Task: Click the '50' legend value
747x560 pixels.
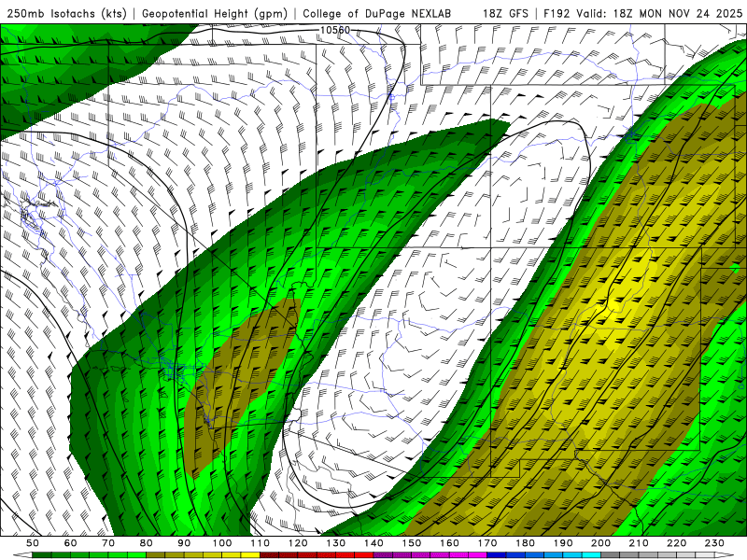Action: point(33,543)
